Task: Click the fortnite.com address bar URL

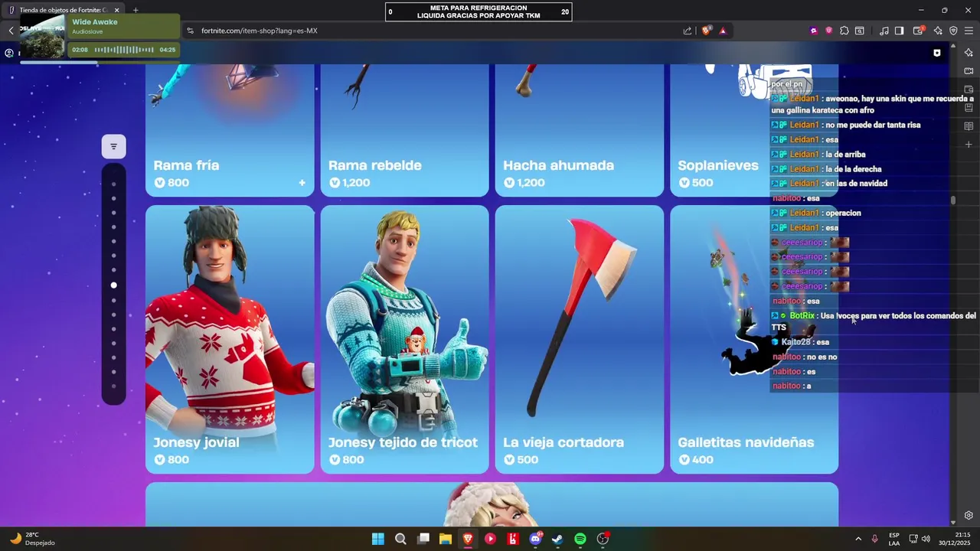Action: click(259, 31)
